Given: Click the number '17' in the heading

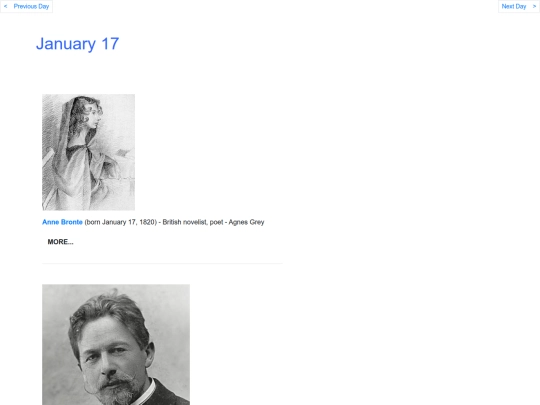Looking at the screenshot, I should [x=110, y=44].
